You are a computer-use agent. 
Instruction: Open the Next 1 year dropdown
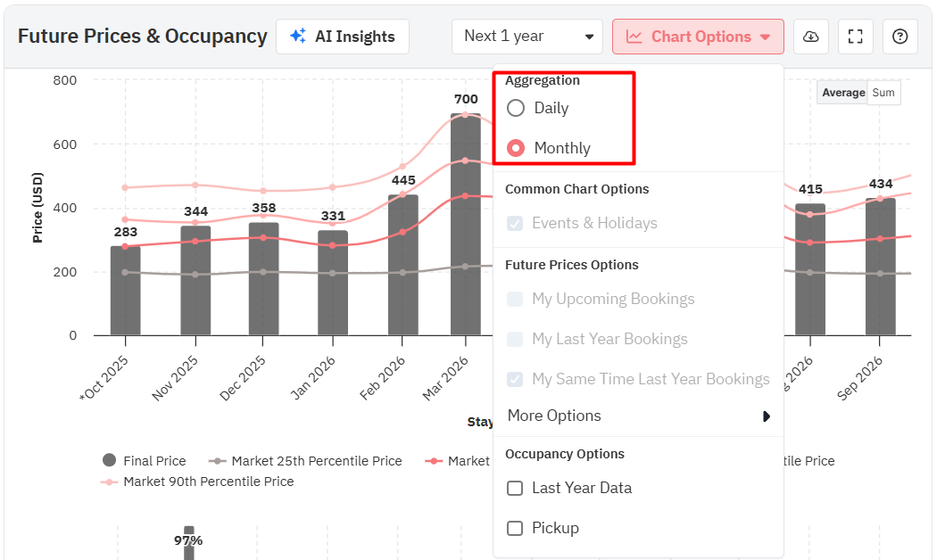click(527, 37)
